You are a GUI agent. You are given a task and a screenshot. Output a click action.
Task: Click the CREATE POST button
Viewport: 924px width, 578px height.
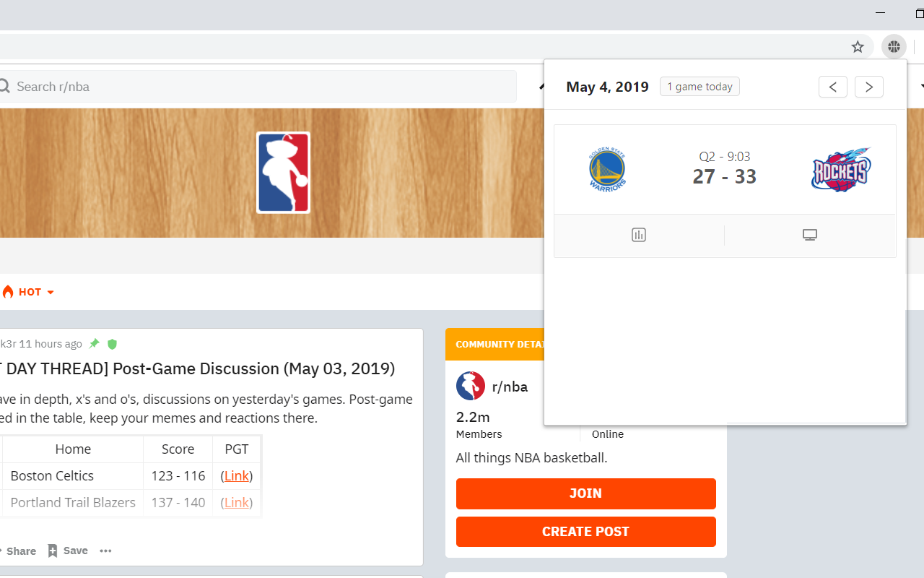point(585,532)
